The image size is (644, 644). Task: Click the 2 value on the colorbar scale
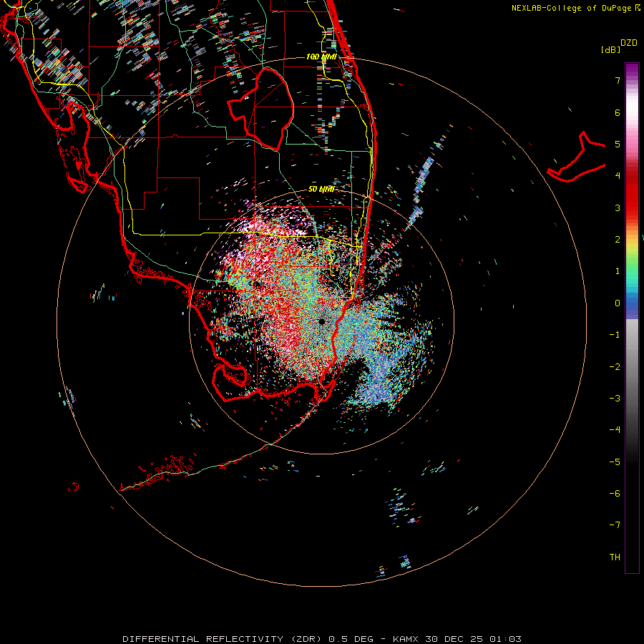[x=618, y=240]
